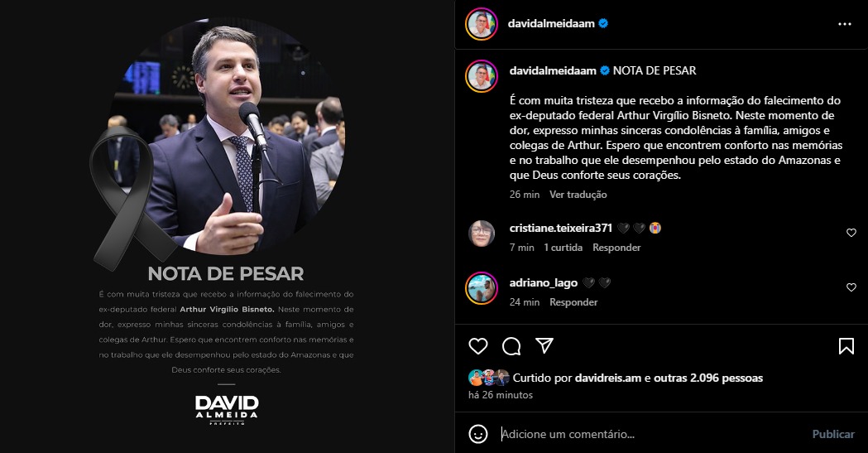Click Ver tradução under caption

(x=578, y=195)
